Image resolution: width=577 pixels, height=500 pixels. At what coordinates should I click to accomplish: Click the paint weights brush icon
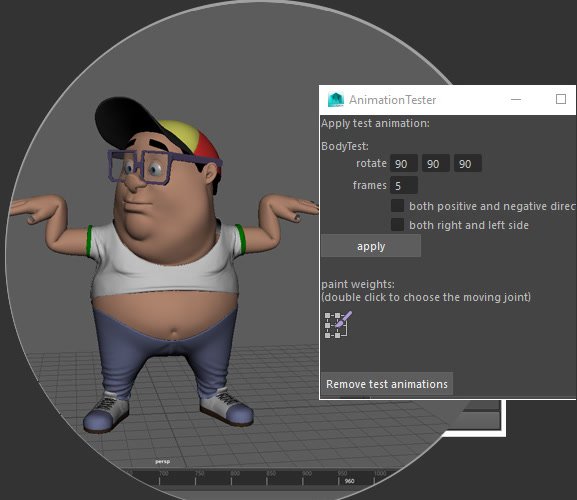tap(337, 325)
